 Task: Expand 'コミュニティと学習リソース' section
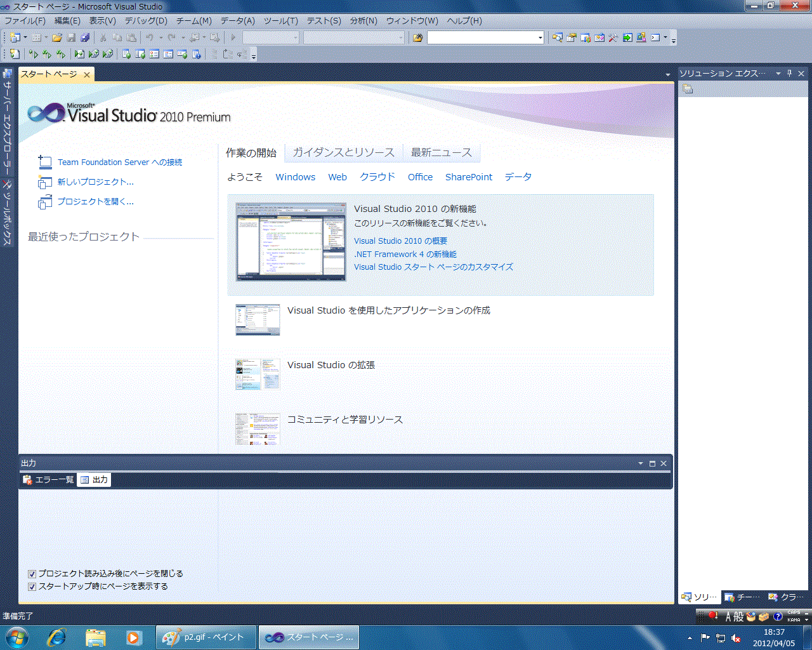(x=345, y=420)
